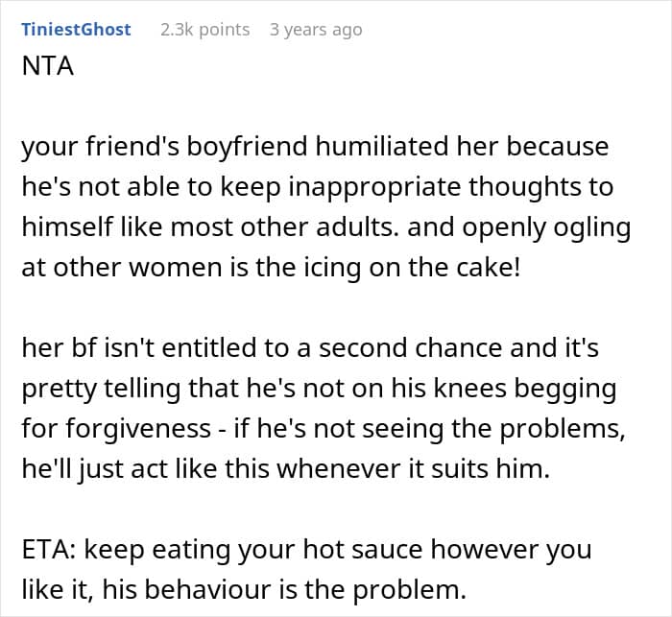
Task: Click the line starting "for forgiveness - if he's"
Action: click(324, 429)
